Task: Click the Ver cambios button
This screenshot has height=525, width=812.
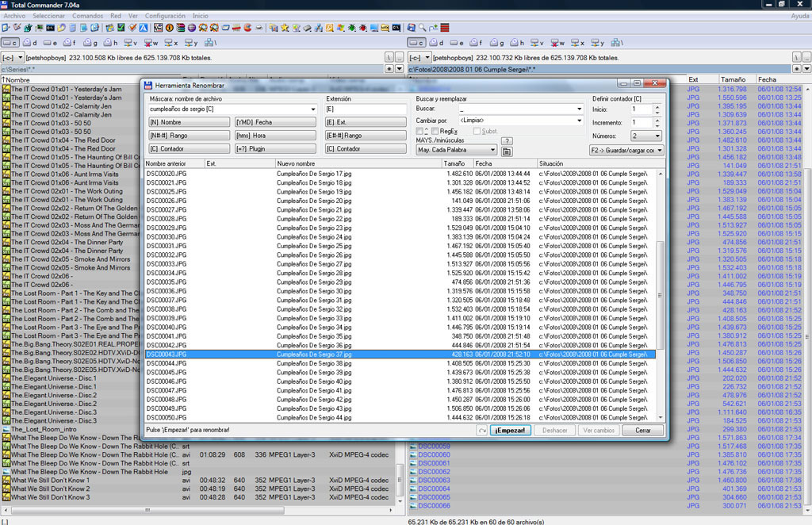Action: tap(599, 429)
